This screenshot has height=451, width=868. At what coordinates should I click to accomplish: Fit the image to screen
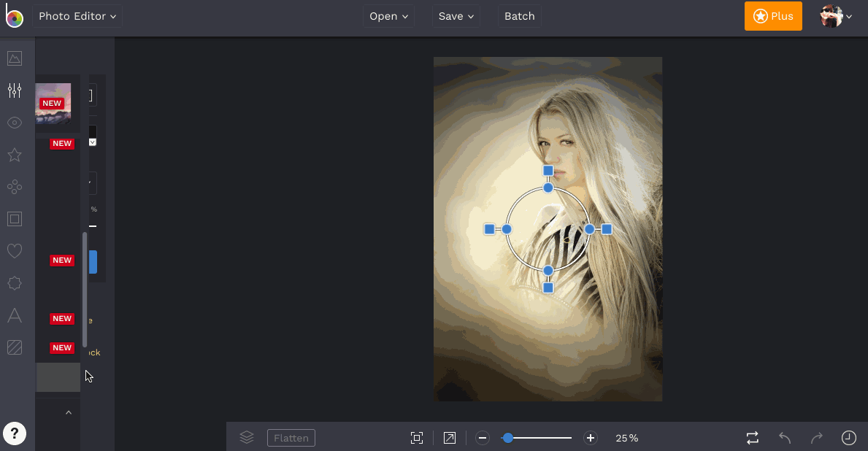tap(417, 439)
